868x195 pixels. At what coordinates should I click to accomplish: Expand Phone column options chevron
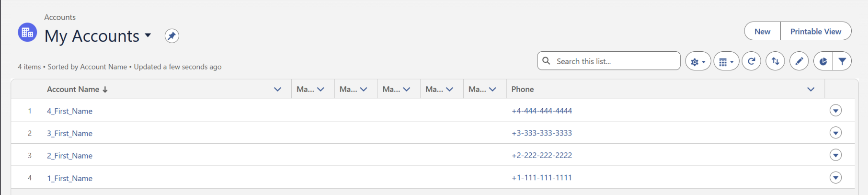tap(811, 89)
